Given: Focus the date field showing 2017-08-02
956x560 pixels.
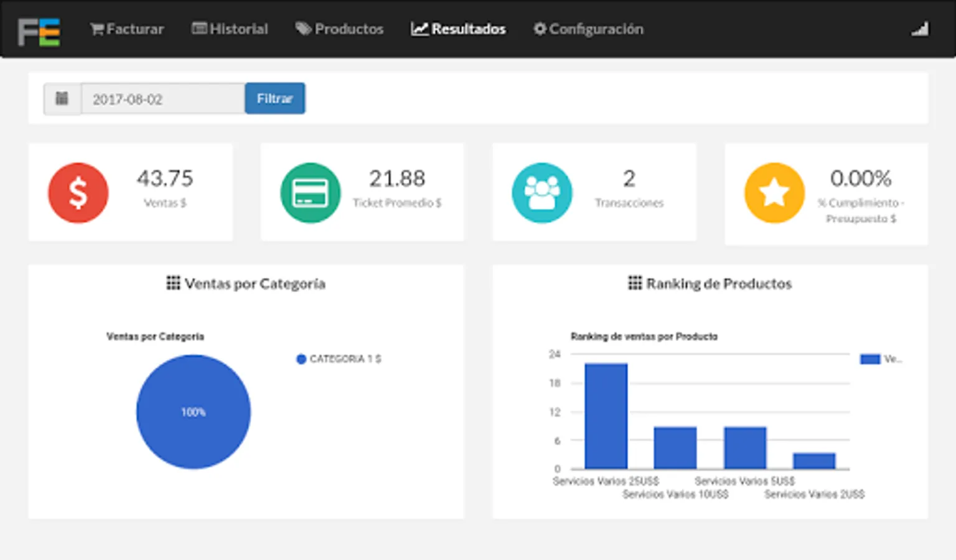Looking at the screenshot, I should point(162,98).
